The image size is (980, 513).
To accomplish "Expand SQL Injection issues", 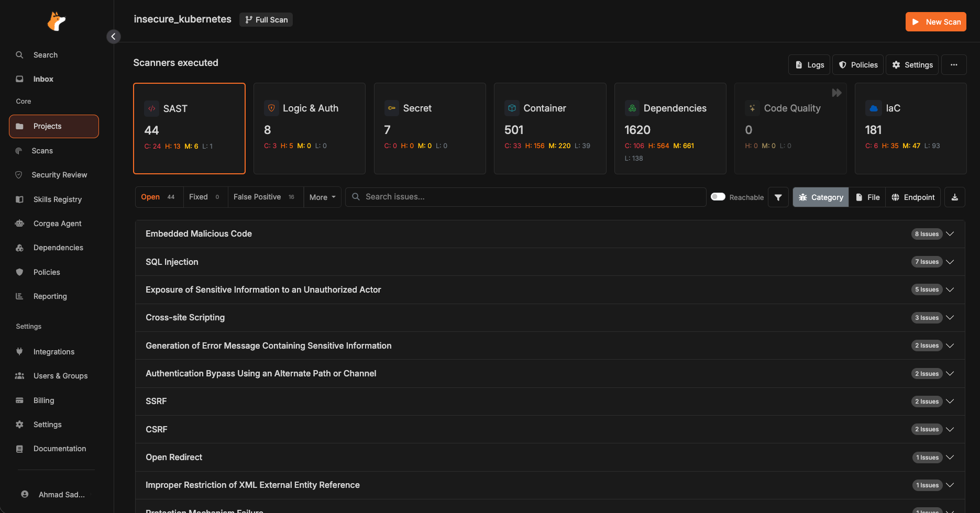I will click(550, 262).
